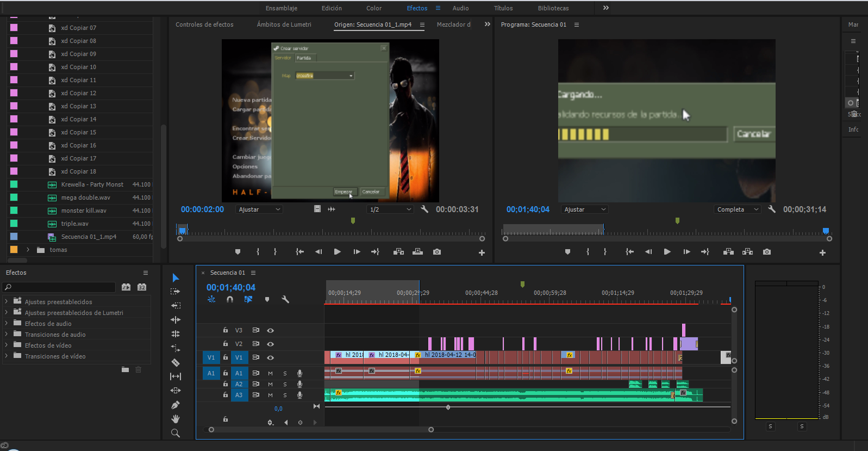Click Overwrite button in Source monitor

coord(417,252)
